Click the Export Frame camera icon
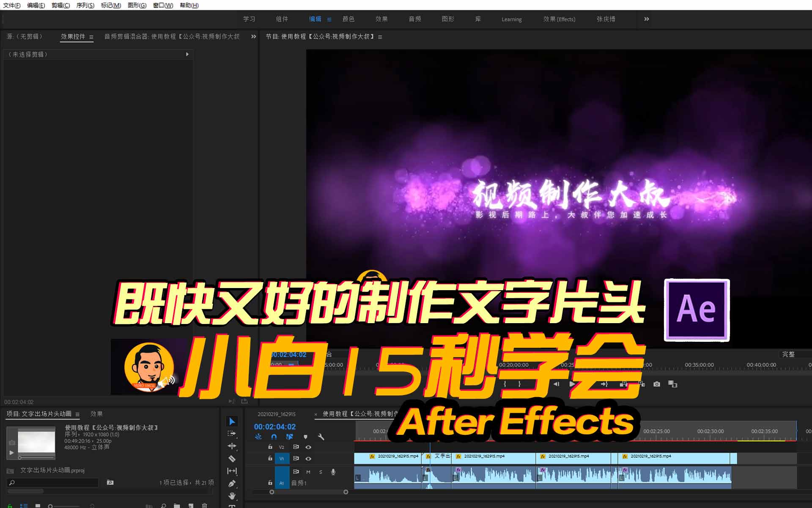This screenshot has height=508, width=812. click(x=656, y=384)
